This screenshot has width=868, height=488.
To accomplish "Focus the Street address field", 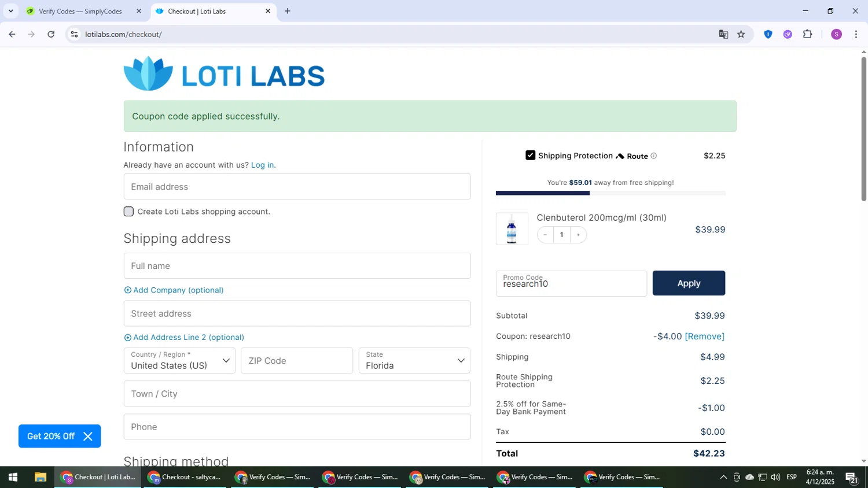I will pos(297,313).
